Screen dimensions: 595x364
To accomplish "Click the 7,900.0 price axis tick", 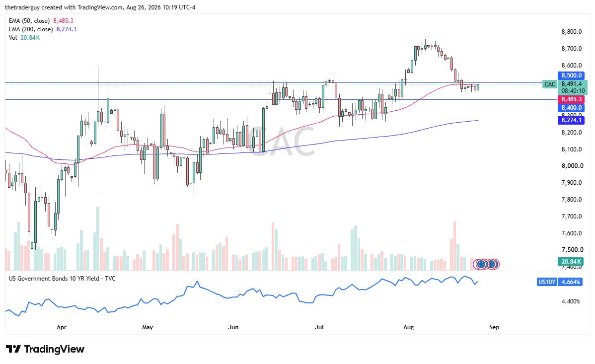I will tap(572, 183).
